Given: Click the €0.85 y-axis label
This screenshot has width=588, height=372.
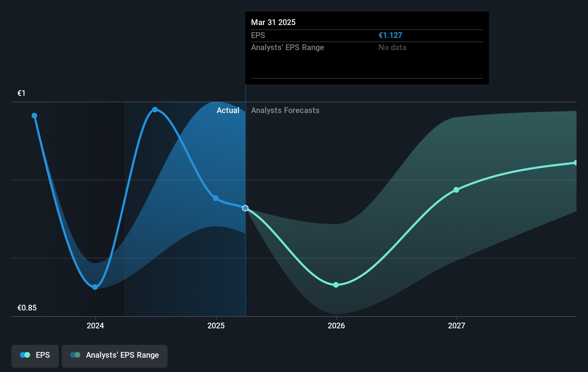Looking at the screenshot, I should [x=27, y=308].
